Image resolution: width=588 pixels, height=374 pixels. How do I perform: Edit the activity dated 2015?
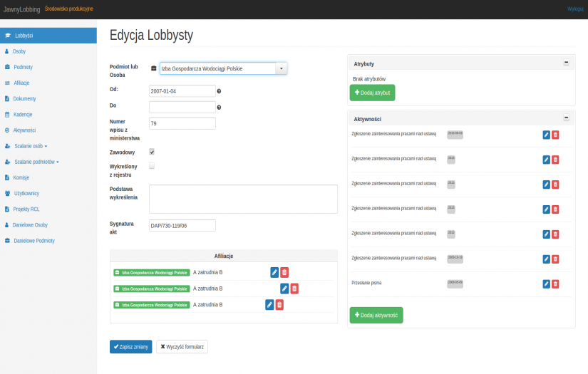coord(547,135)
